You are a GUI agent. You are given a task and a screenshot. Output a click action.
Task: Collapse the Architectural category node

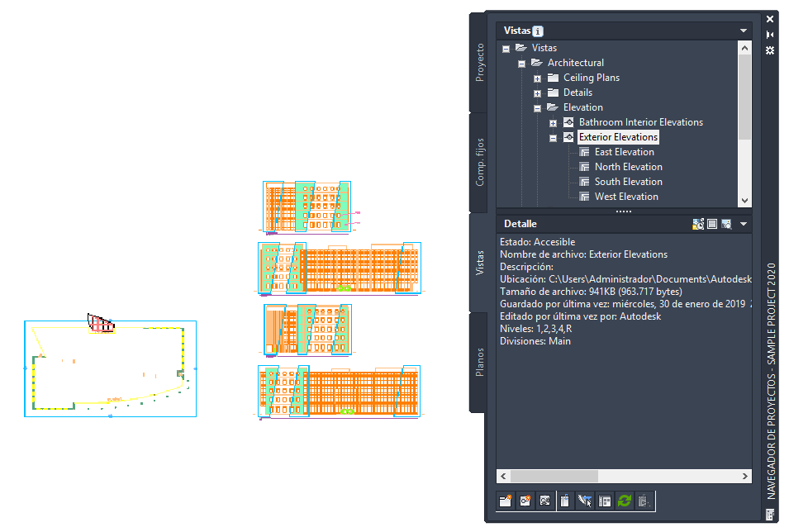click(522, 64)
